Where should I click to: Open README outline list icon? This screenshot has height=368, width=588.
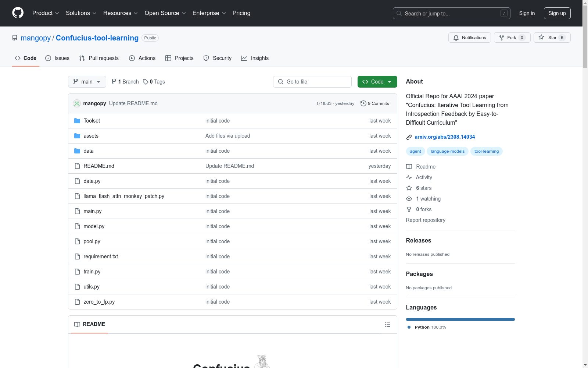click(x=387, y=325)
